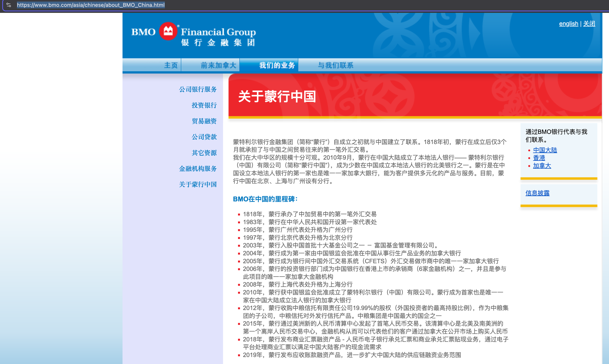Open the 信息披露 disclosure link
Image resolution: width=609 pixels, height=364 pixels.
[537, 193]
